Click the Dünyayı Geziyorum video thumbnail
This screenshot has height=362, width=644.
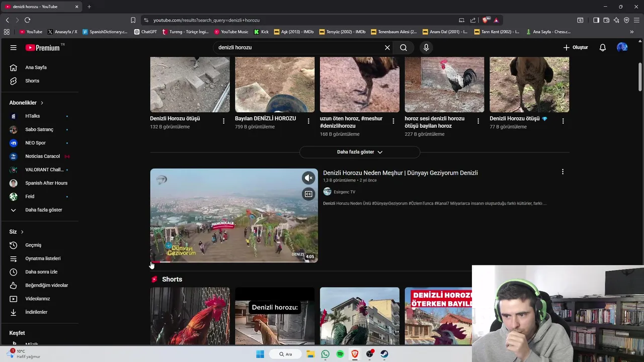click(x=234, y=216)
